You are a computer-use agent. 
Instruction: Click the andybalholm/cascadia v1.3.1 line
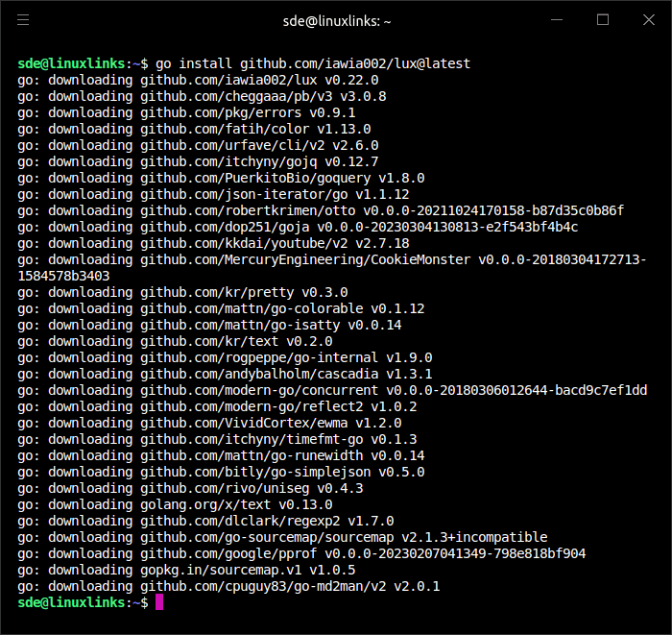(x=225, y=374)
